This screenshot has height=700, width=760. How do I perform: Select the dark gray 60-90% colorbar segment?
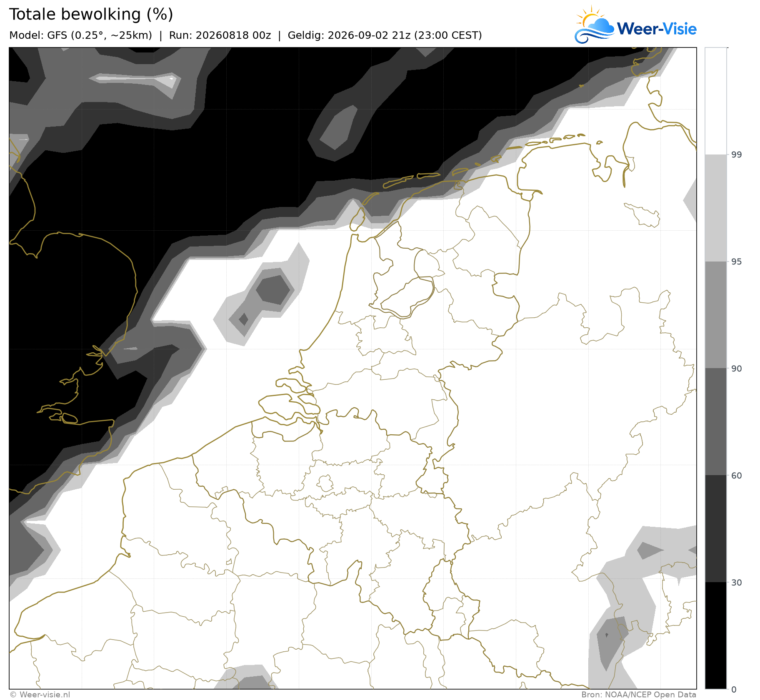(715, 422)
